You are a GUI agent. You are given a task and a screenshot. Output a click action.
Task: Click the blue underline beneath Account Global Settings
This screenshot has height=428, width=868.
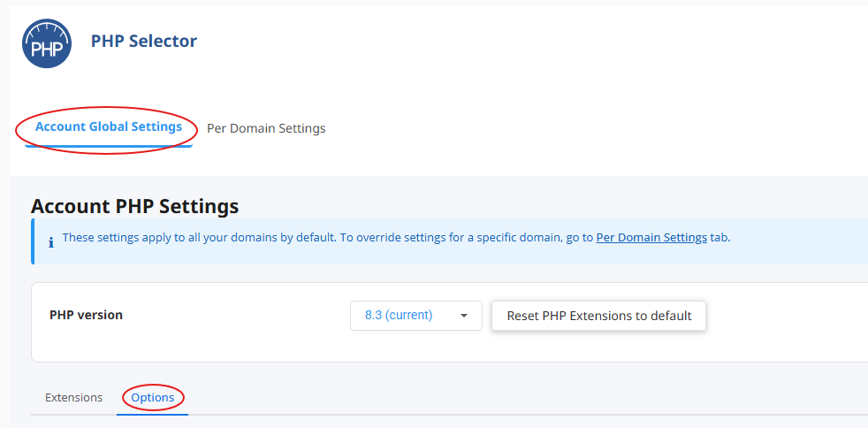[x=109, y=145]
